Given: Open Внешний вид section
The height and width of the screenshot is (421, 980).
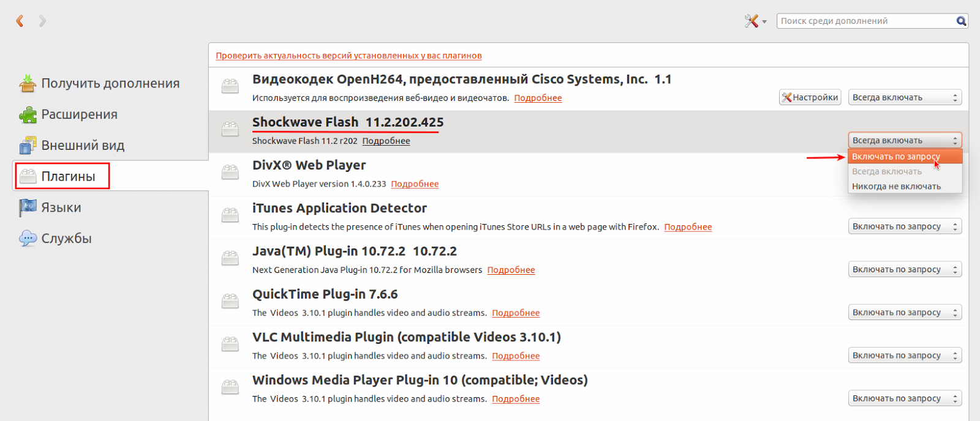Looking at the screenshot, I should point(83,146).
